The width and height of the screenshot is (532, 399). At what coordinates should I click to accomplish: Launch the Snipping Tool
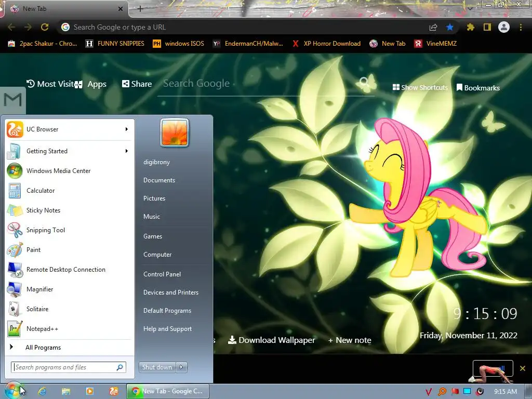coord(70,230)
